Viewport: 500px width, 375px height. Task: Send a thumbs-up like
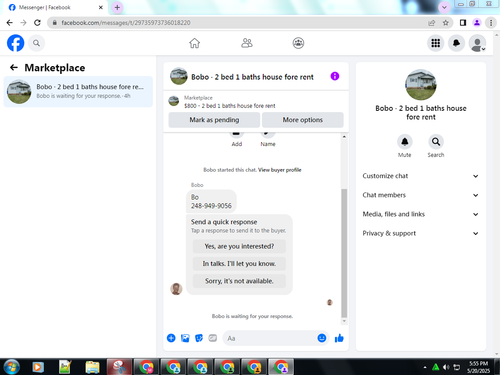pyautogui.click(x=339, y=338)
